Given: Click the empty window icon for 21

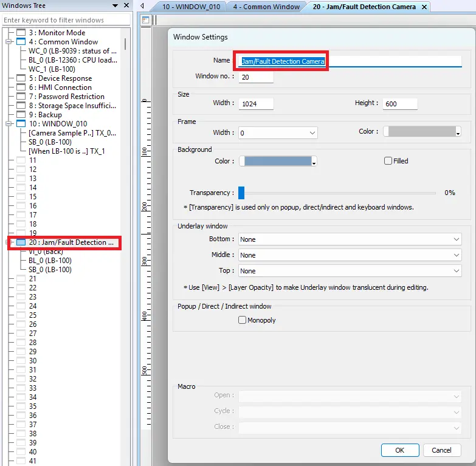Looking at the screenshot, I should [x=21, y=278].
